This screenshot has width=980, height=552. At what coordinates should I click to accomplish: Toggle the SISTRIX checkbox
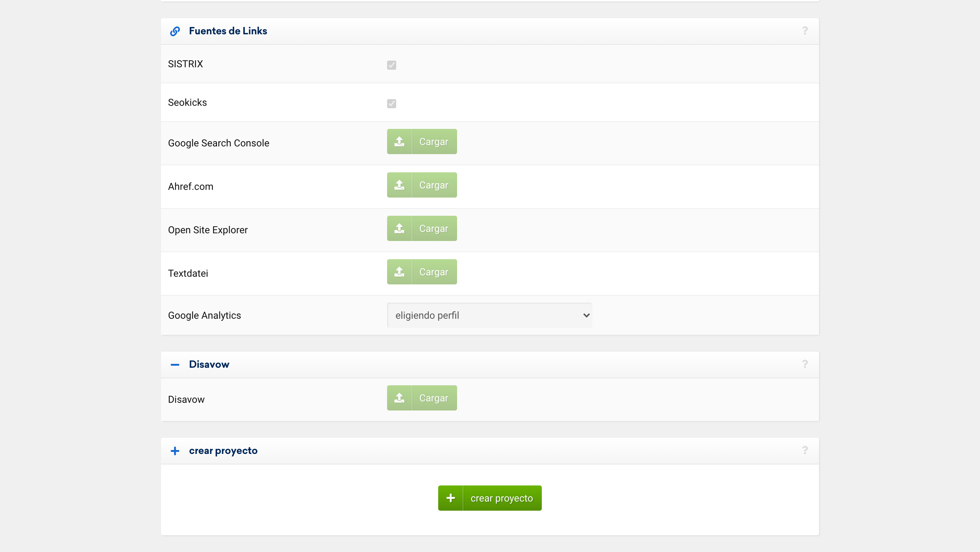pyautogui.click(x=391, y=65)
